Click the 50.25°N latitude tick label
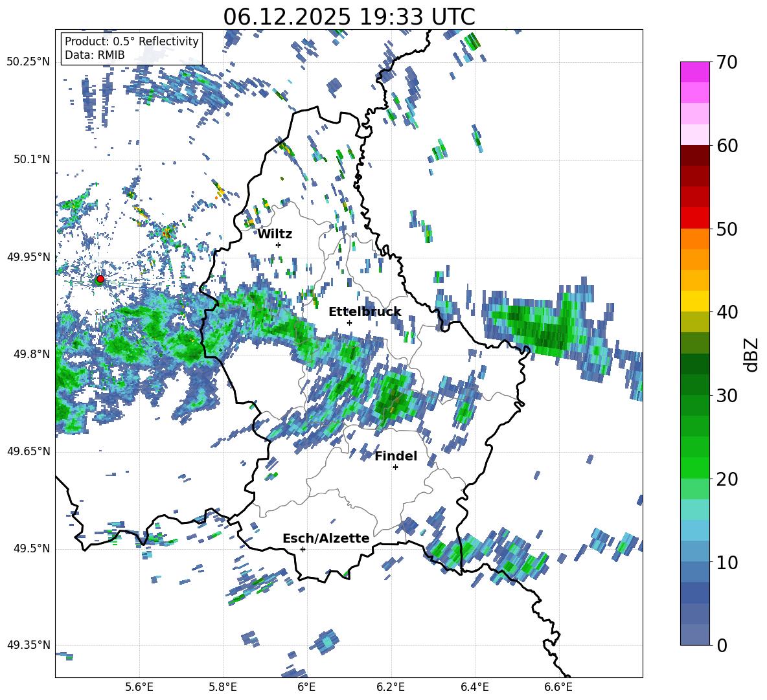This screenshot has height=700, width=767. tap(29, 62)
